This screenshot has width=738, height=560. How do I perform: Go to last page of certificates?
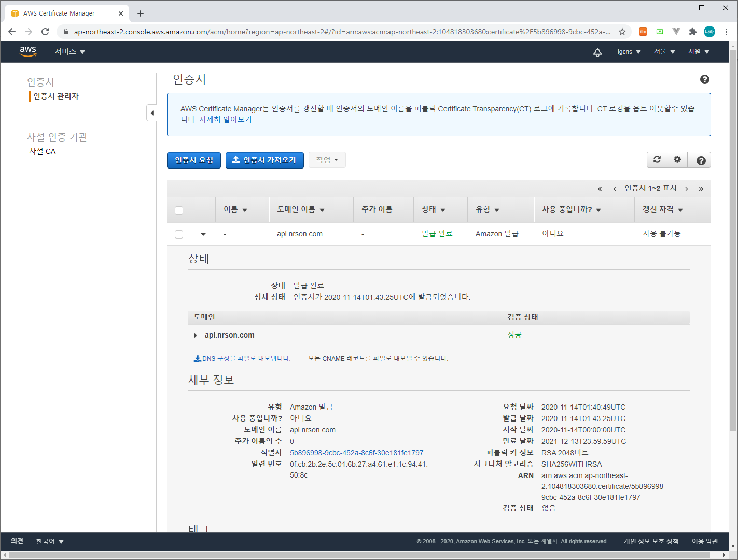pyautogui.click(x=701, y=189)
